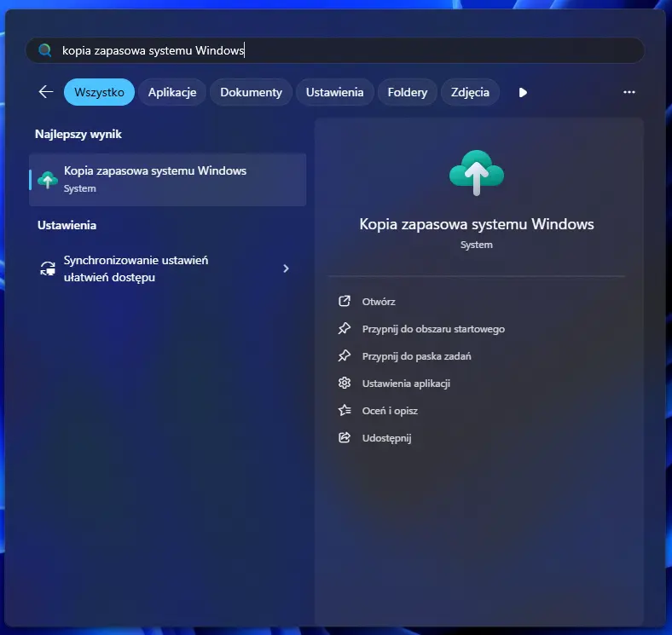Click the Otwórz open-external icon

click(345, 301)
